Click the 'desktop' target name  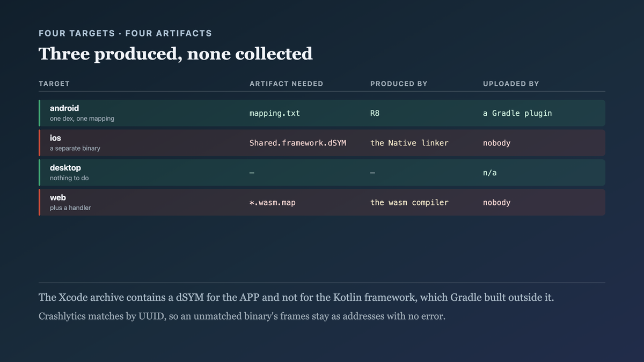click(65, 168)
